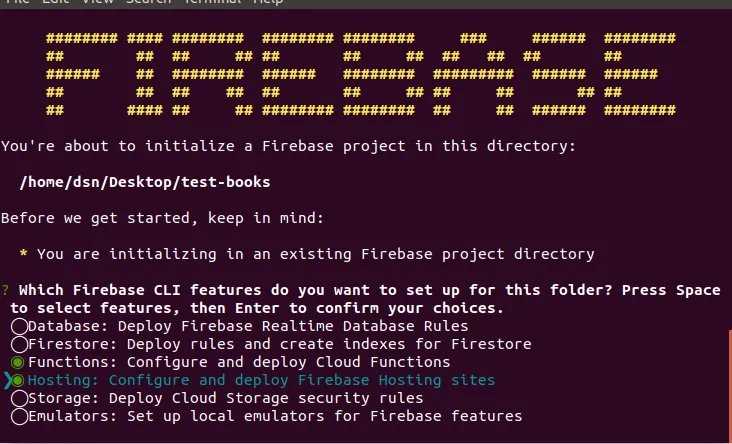Select the Firestore feature radio circle

coord(20,345)
